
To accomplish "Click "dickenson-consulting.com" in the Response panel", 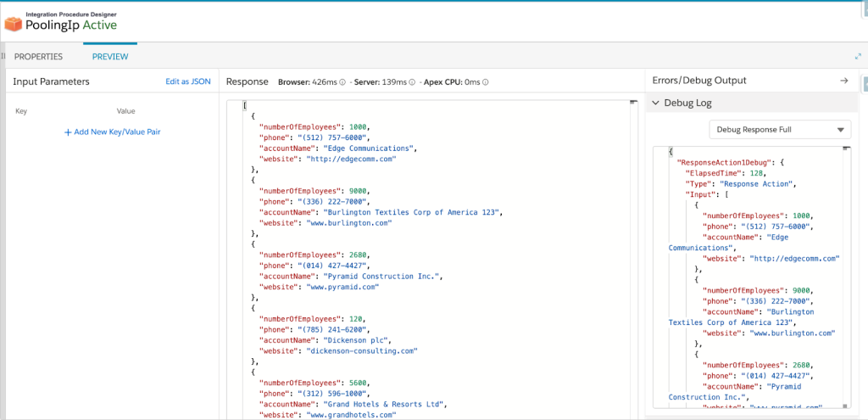I will tap(362, 350).
